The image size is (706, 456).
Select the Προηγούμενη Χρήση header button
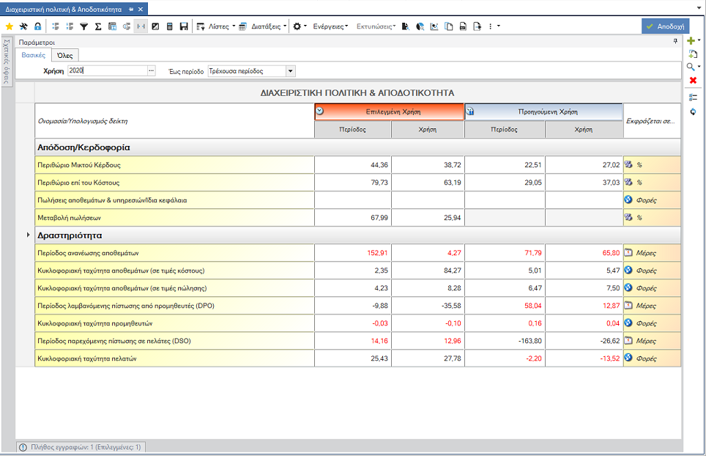(543, 112)
